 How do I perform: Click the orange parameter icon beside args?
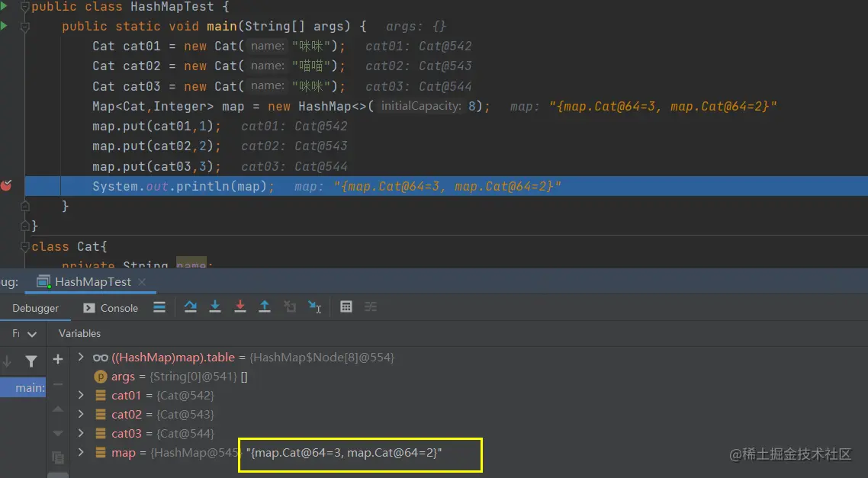pos(100,377)
